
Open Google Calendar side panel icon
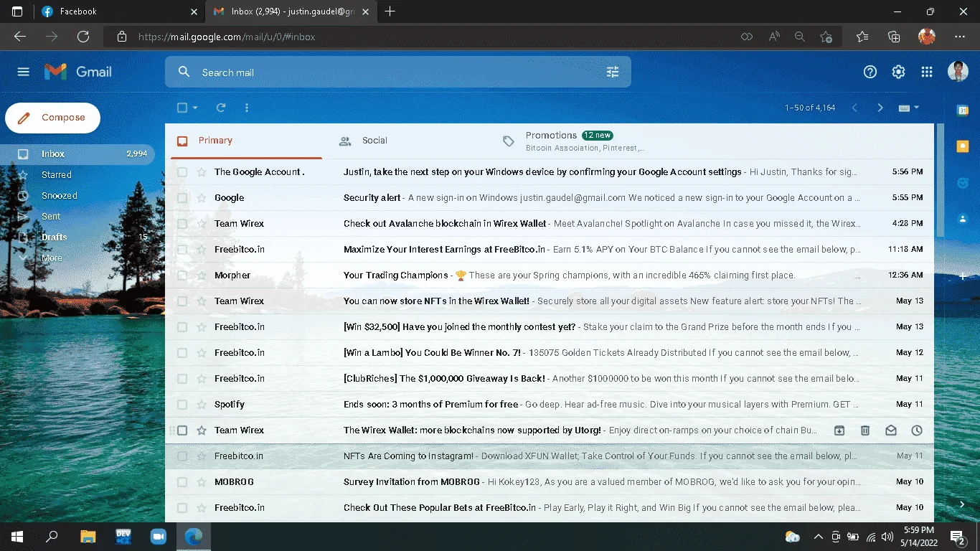(x=963, y=110)
